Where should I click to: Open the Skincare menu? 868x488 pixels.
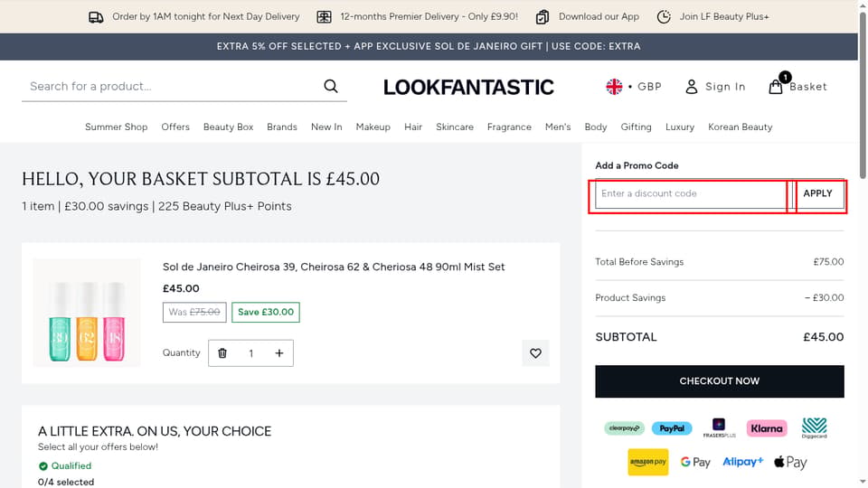455,127
